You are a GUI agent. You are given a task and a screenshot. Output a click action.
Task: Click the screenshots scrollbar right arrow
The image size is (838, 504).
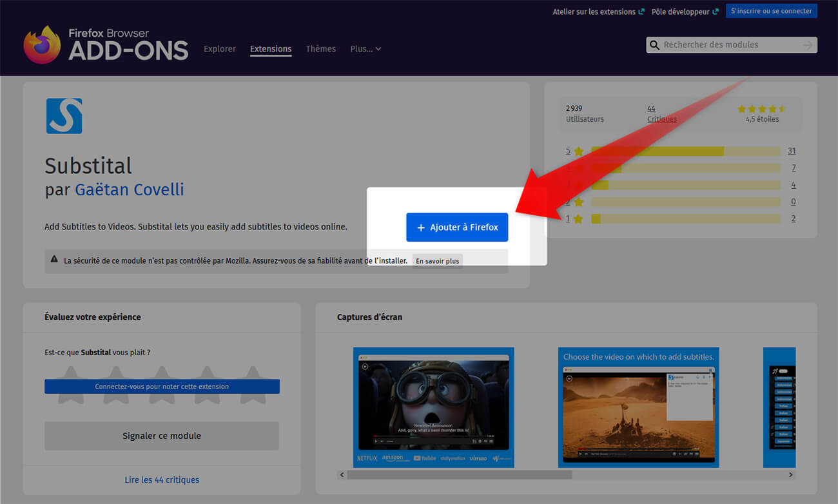pyautogui.click(x=791, y=475)
